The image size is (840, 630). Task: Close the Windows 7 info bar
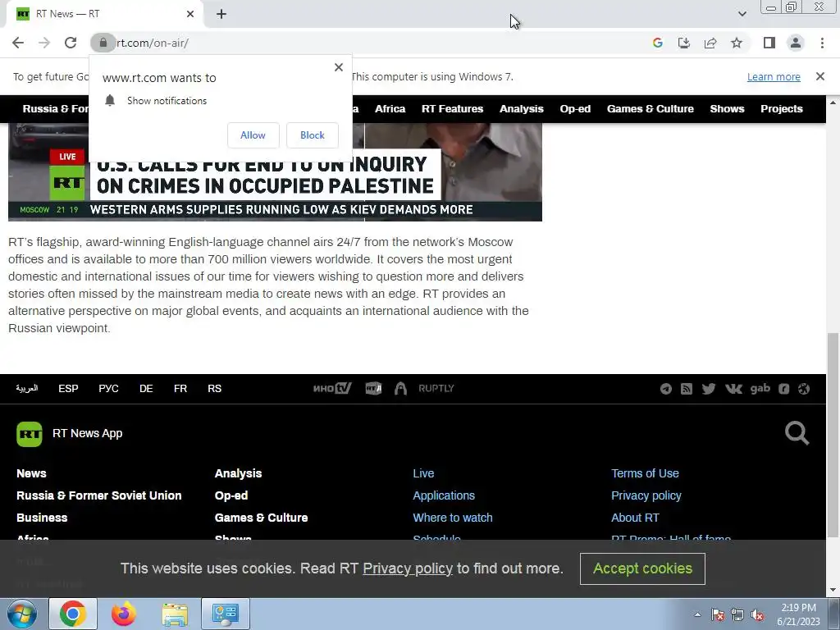pyautogui.click(x=820, y=76)
